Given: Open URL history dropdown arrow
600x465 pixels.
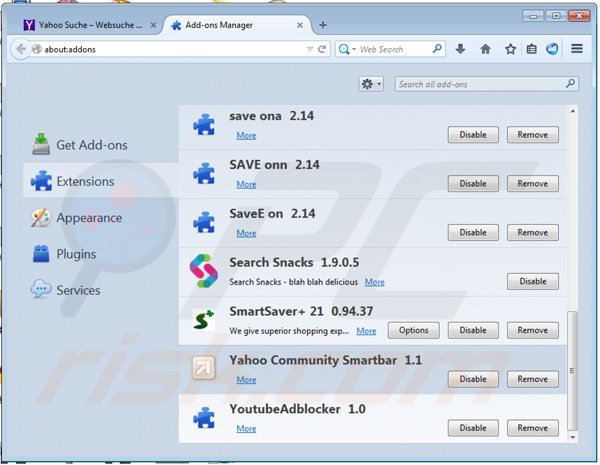Looking at the screenshot, I should pyautogui.click(x=310, y=49).
